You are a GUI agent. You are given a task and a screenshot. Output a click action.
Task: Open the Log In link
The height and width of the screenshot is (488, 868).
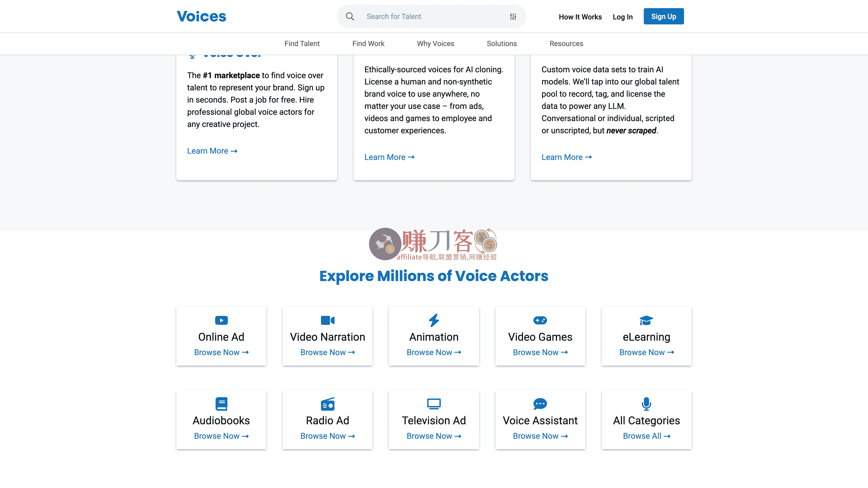click(622, 17)
